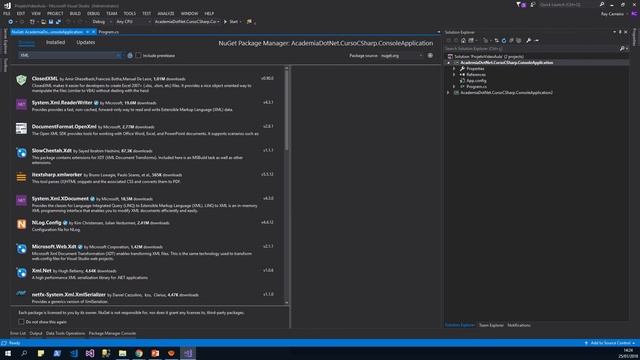Screen dimensions: 640x360
Task: Open the EDIT menu
Action: pyautogui.click(x=21, y=13)
